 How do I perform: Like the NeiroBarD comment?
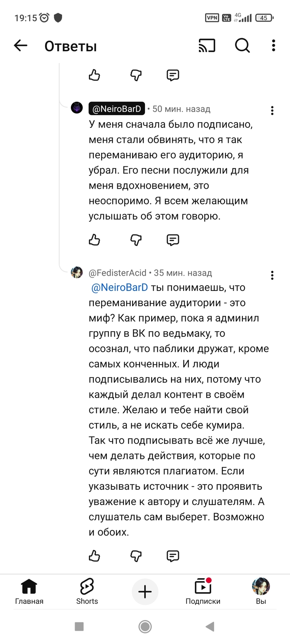coord(94,240)
